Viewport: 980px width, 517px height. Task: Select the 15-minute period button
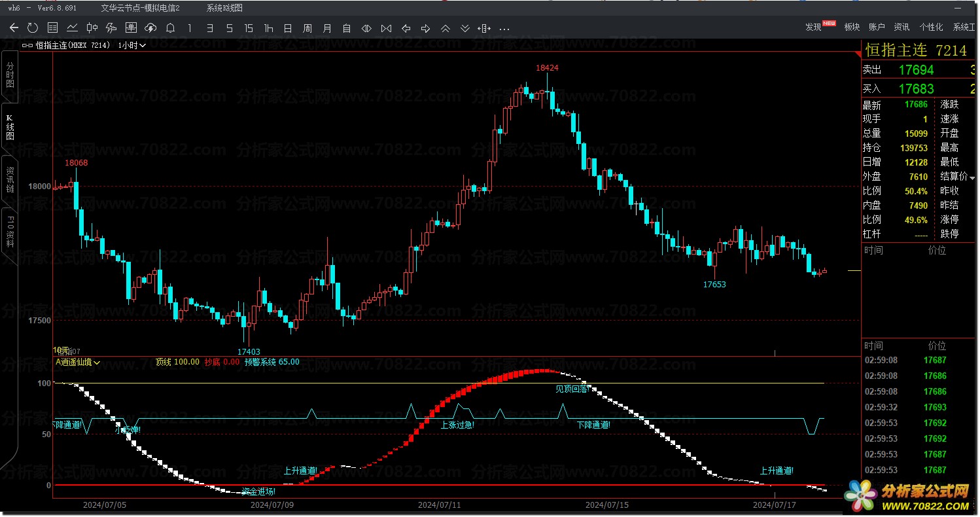point(249,28)
